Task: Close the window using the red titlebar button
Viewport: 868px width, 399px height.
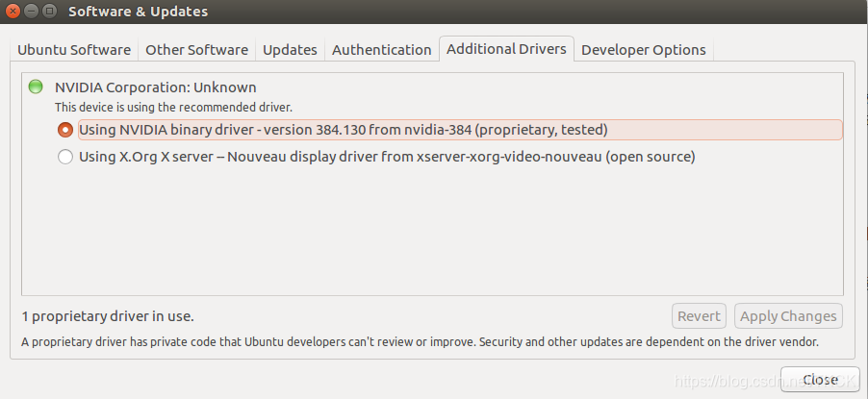Action: [13, 12]
